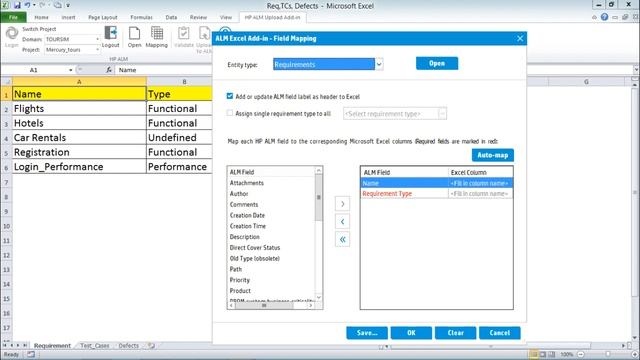Switch to the HP ALM Upload Add-in tab

coord(272,17)
